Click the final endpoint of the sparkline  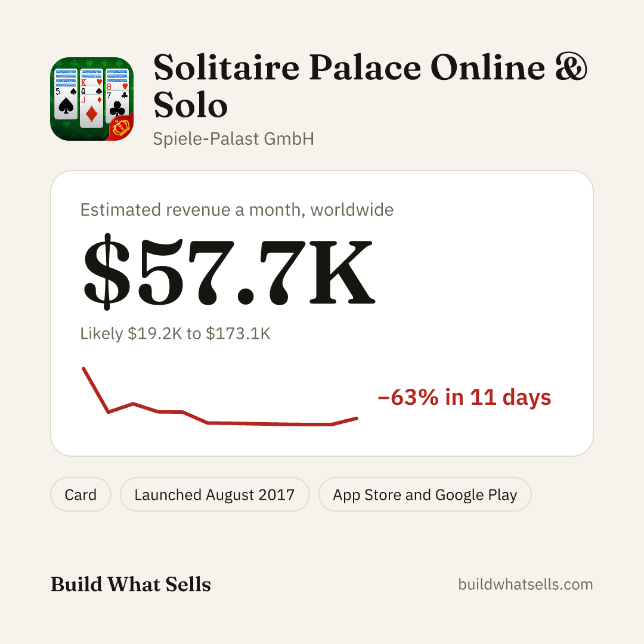point(357,419)
